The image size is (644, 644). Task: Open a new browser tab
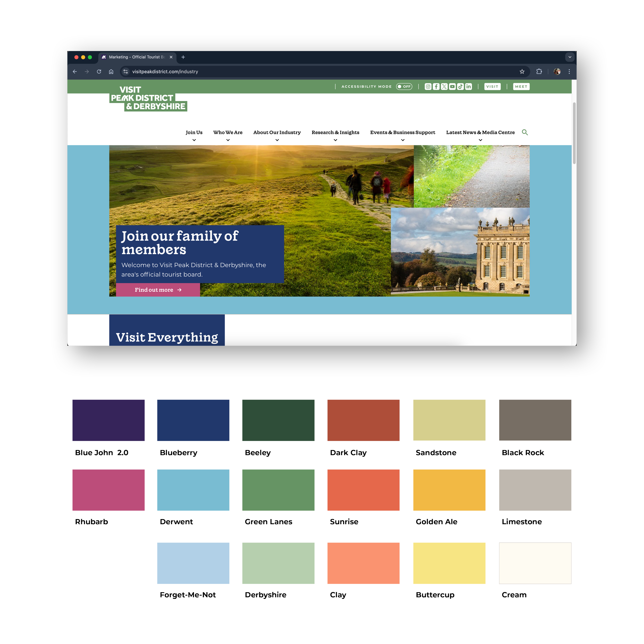click(x=183, y=57)
